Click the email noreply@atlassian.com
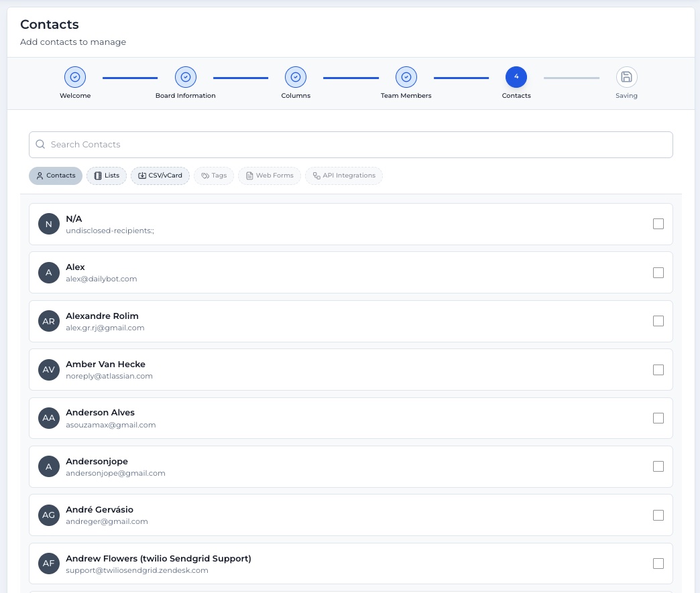Viewport: 700px width, 593px height. click(109, 376)
